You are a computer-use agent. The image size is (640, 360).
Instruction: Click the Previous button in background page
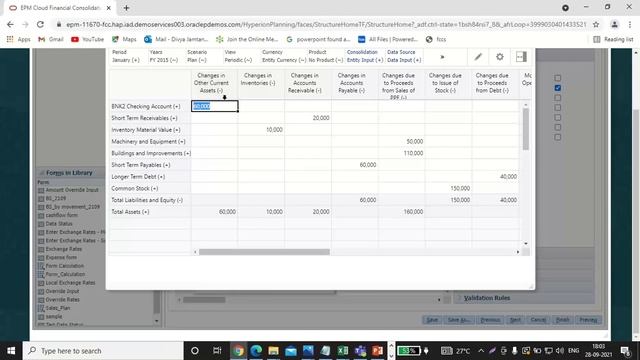(x=490, y=320)
